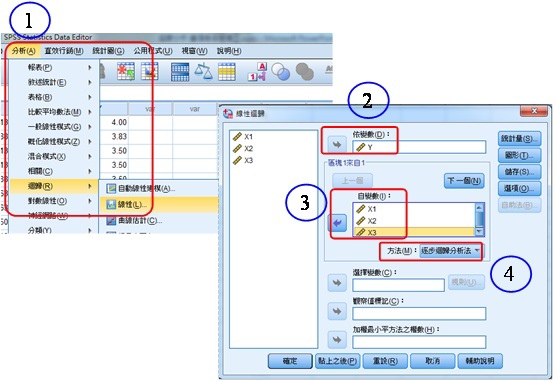Click the arrow button beside 加權最小平方法之權數(H)
The image size is (556, 381).
tap(337, 340)
